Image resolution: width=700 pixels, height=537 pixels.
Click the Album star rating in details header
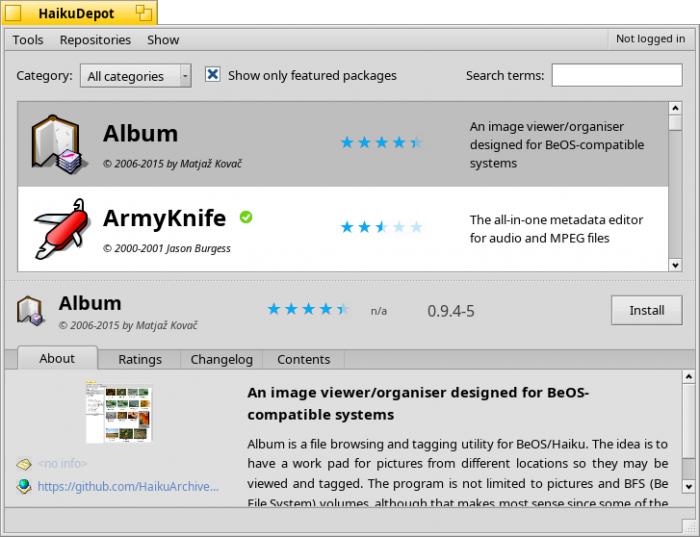(x=308, y=310)
